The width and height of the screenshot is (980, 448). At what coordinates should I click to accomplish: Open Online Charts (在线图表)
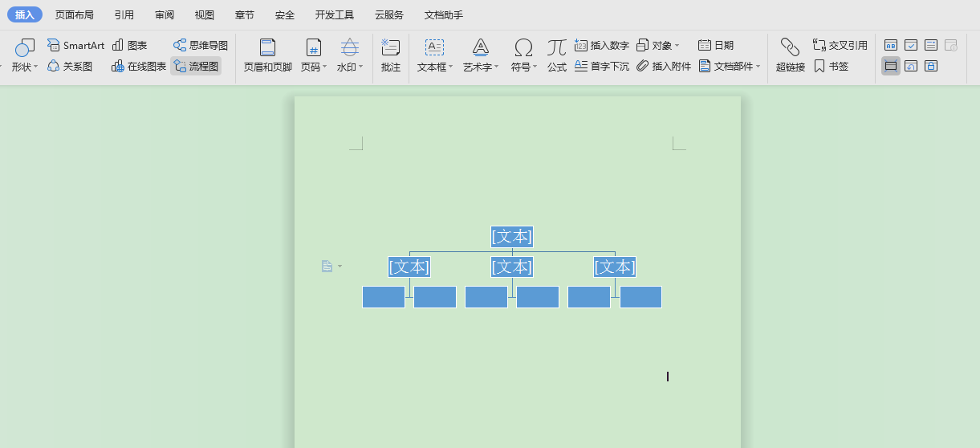point(139,67)
